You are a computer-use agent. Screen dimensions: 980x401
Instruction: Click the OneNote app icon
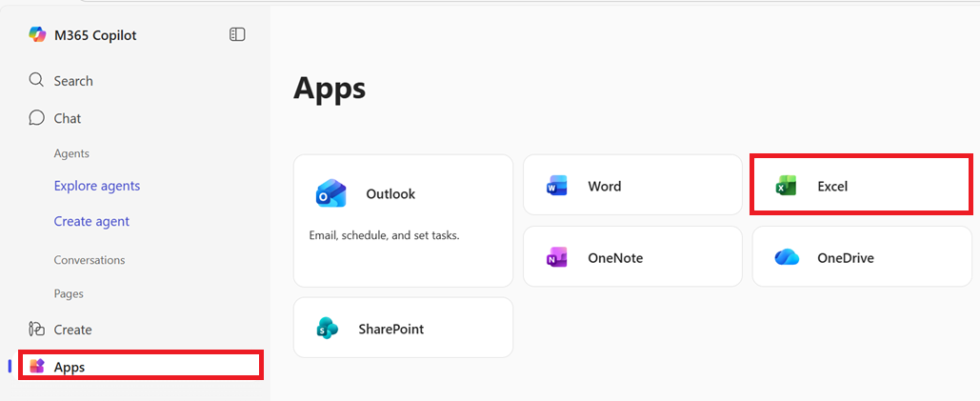[x=556, y=257]
